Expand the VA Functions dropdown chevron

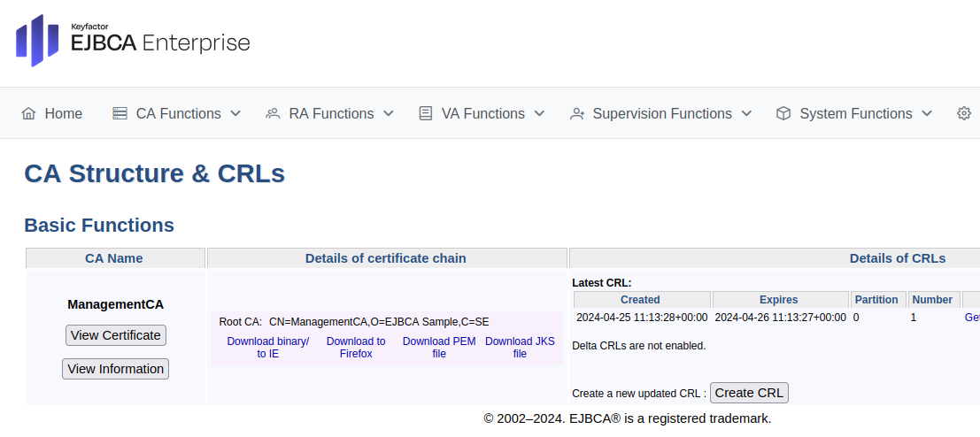click(539, 113)
